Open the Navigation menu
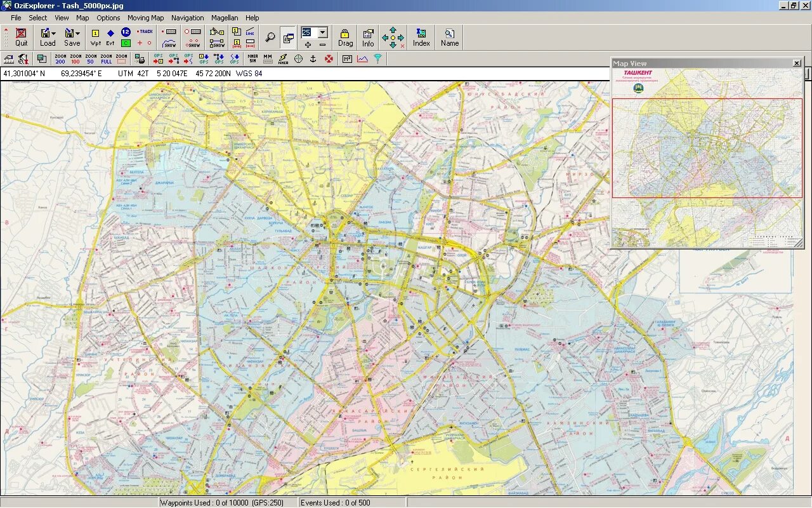This screenshot has width=812, height=508. click(x=188, y=18)
